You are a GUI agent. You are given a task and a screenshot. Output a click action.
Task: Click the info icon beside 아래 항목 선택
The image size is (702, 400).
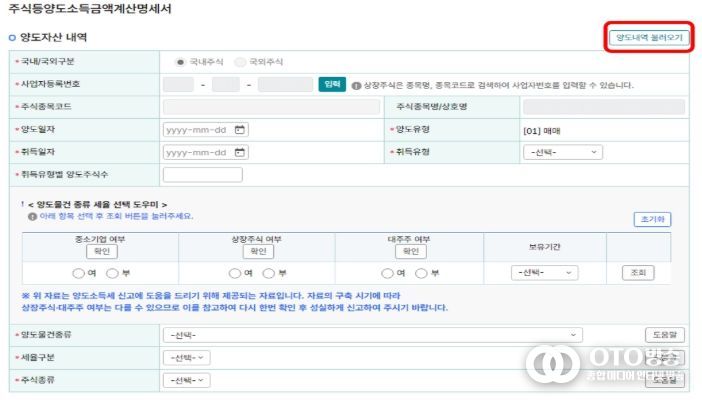point(32,217)
